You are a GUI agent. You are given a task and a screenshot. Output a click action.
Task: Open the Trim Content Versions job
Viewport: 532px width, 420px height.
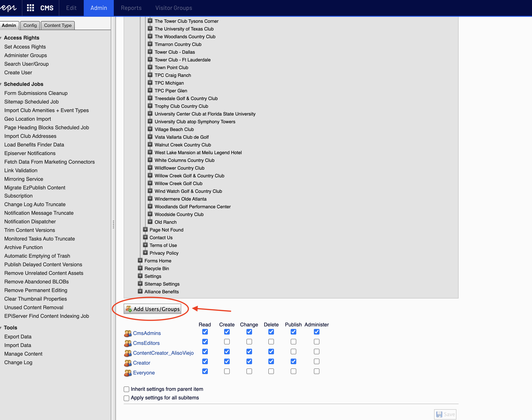pos(29,230)
